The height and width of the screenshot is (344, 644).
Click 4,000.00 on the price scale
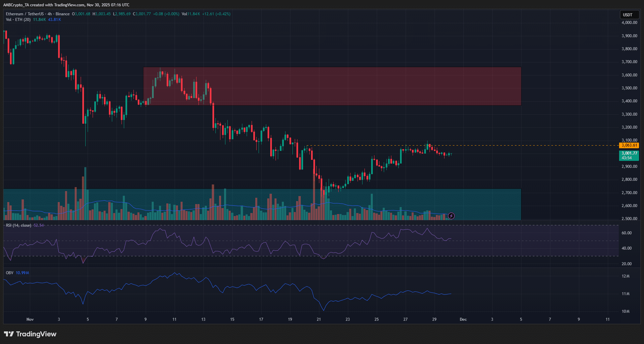tap(629, 23)
